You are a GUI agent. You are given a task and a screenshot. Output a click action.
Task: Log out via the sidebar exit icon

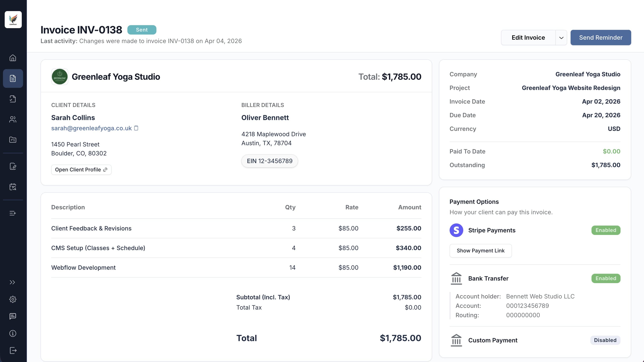(13, 350)
